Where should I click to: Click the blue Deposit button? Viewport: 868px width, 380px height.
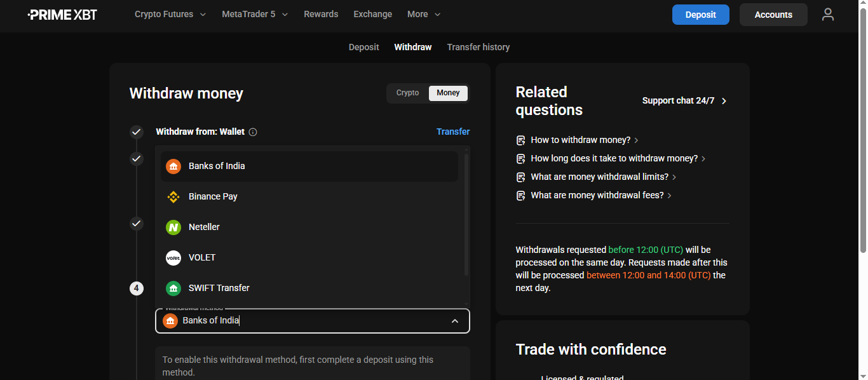point(700,15)
